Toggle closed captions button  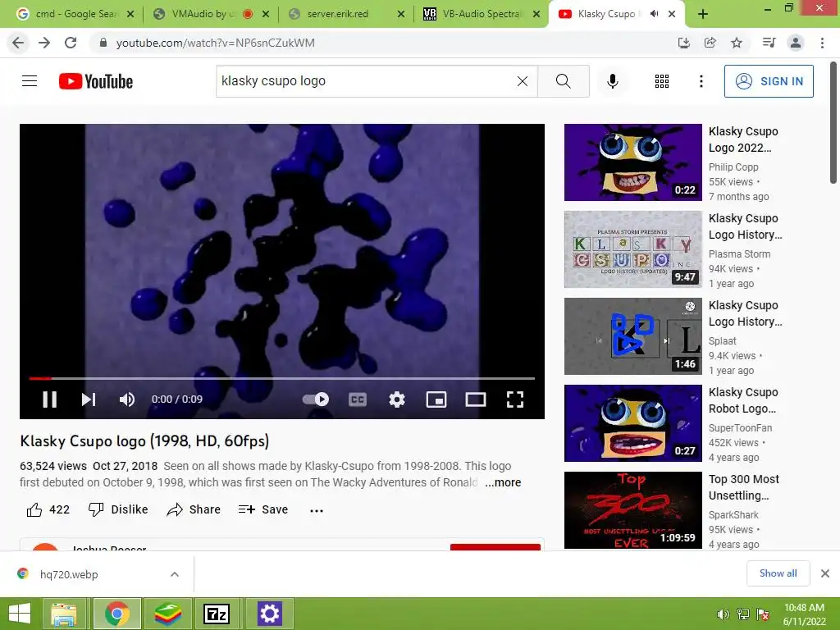[358, 399]
